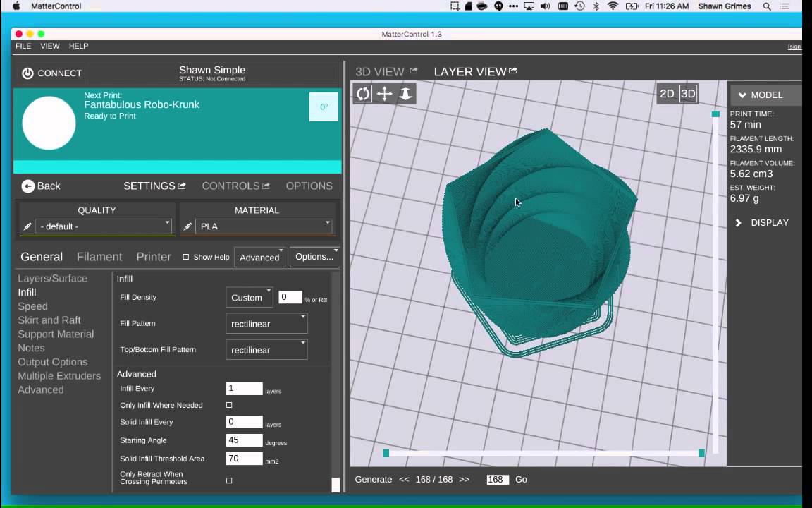Image resolution: width=812 pixels, height=508 pixels.
Task: Select Support Material settings category
Action: click(x=56, y=334)
